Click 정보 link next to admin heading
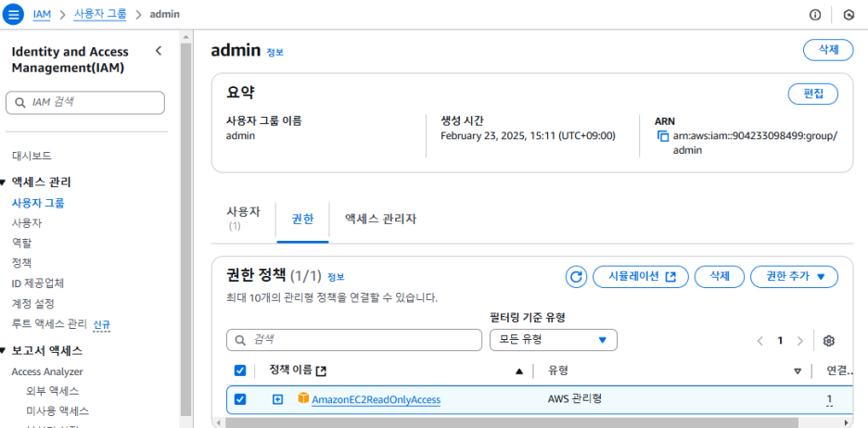The image size is (868, 428). click(275, 53)
